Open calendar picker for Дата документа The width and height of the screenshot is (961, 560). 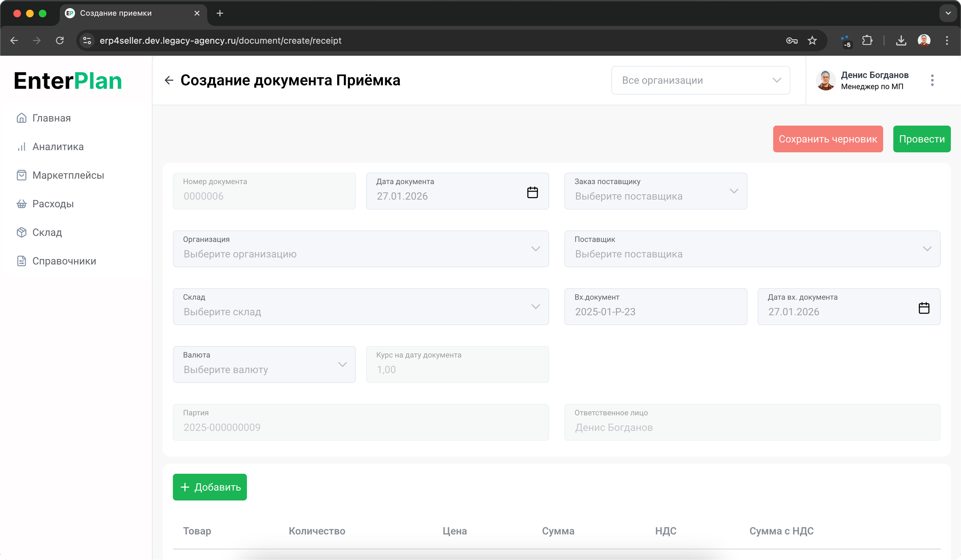532,192
